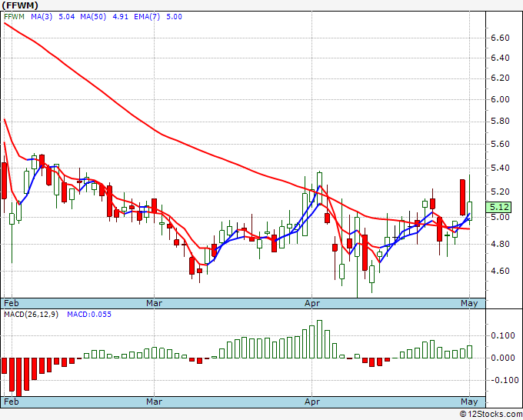Click the 5.80 price axis label
This screenshot has width=523, height=420.
(501, 121)
